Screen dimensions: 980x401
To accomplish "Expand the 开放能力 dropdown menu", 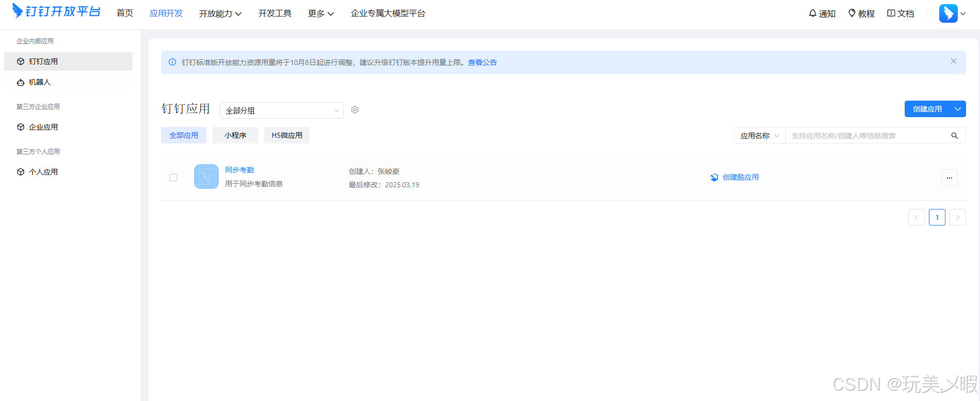I will (220, 13).
